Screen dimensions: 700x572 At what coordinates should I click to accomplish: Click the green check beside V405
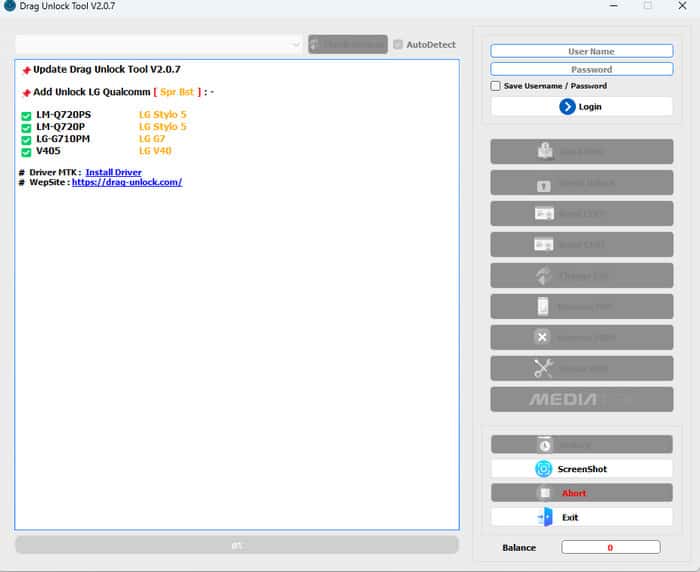26,152
